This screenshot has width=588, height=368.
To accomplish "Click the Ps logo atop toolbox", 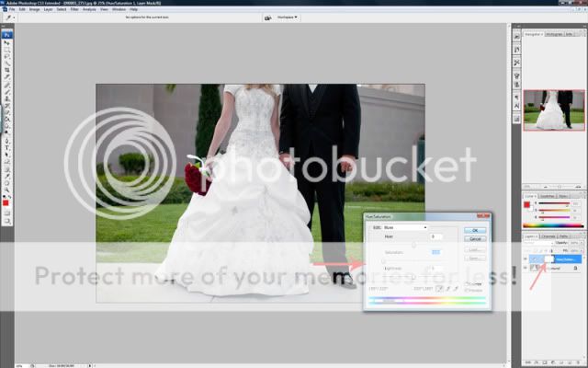I will click(x=7, y=35).
